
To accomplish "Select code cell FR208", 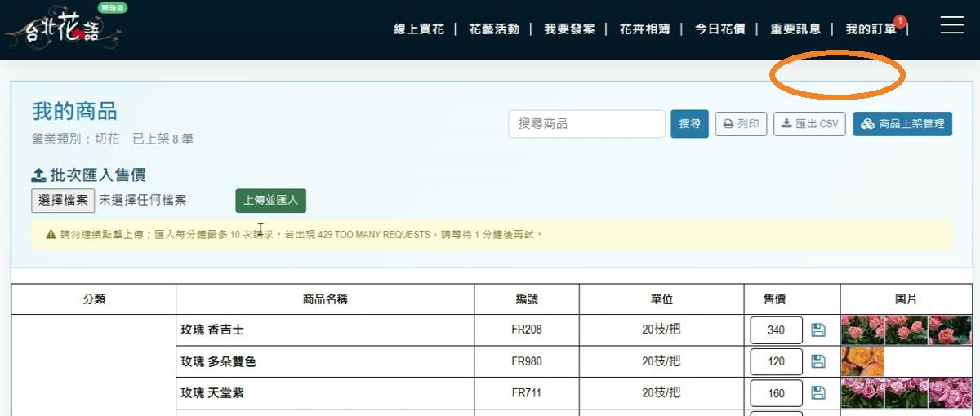I will [527, 330].
